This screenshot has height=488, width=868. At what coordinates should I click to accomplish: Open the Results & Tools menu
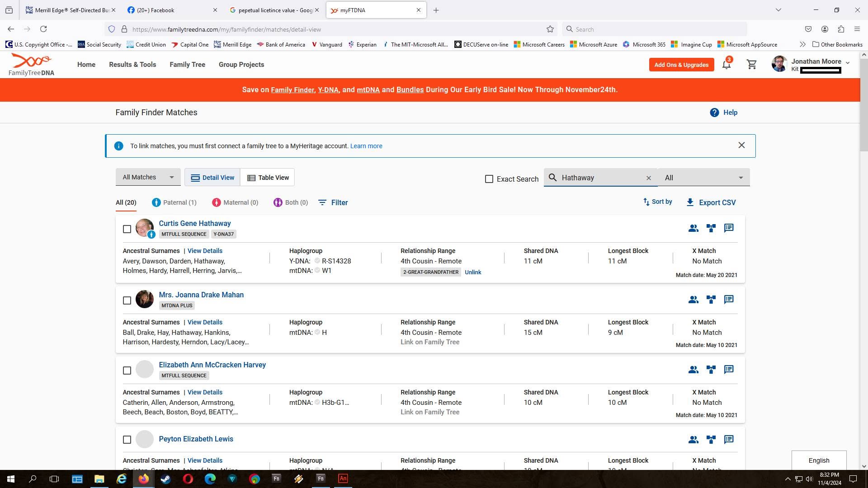pos(132,65)
